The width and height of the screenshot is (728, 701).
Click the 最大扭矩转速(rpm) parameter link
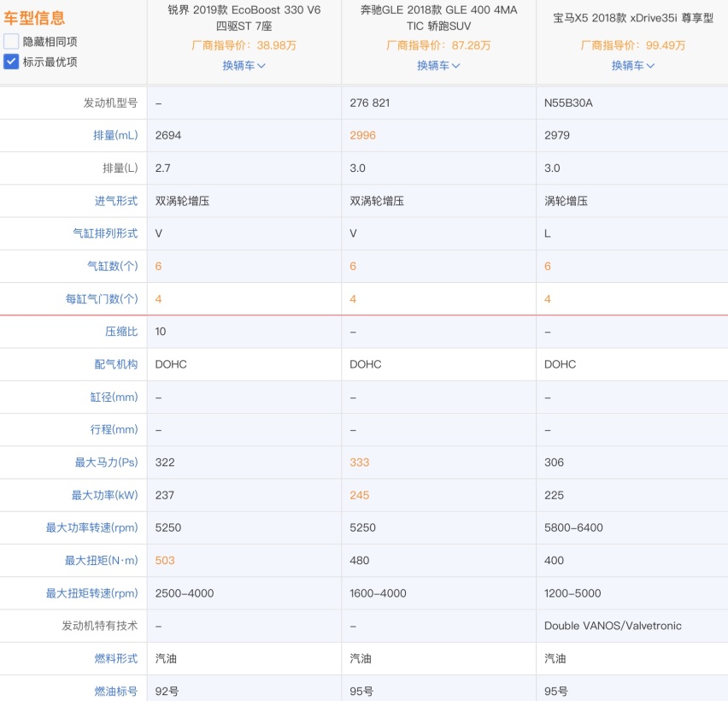click(x=91, y=592)
